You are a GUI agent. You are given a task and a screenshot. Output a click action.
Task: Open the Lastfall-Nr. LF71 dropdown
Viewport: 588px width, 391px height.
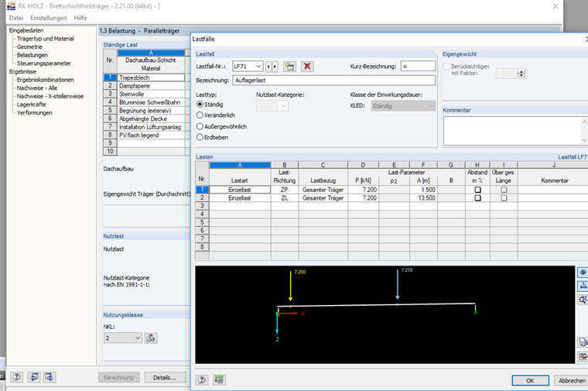coord(248,67)
